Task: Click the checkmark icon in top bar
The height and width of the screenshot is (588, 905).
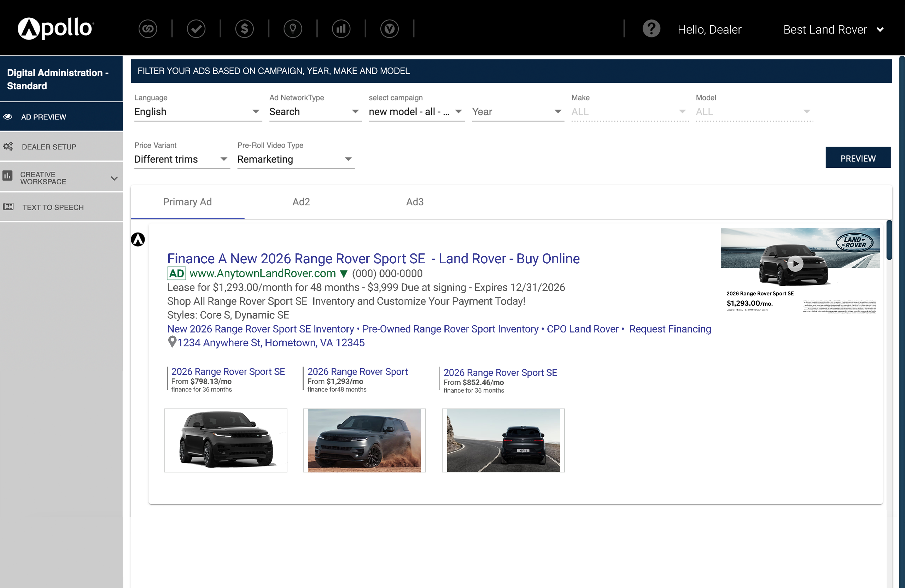Action: point(196,29)
